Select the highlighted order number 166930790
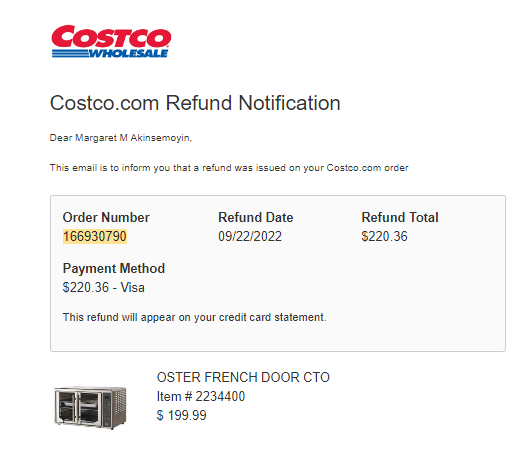This screenshot has height=462, width=529. (x=95, y=236)
